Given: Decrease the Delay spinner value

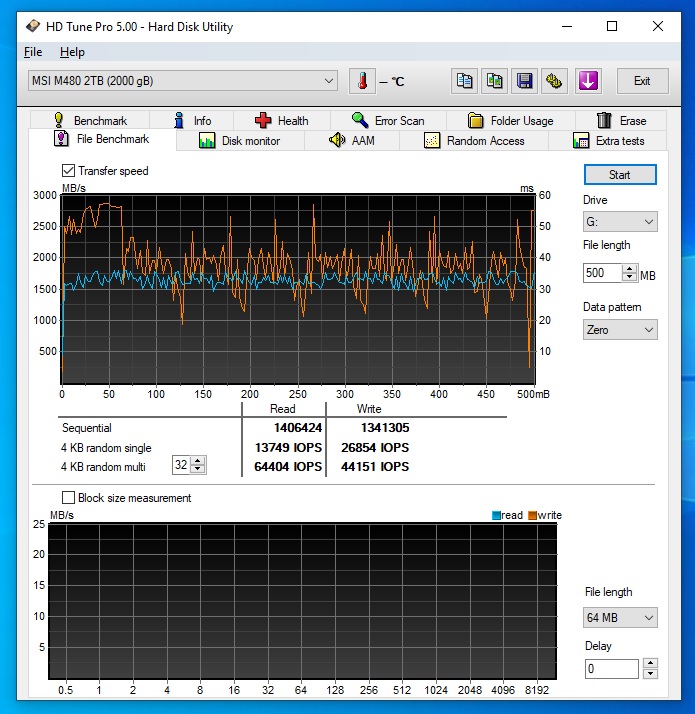Looking at the screenshot, I should [x=651, y=674].
